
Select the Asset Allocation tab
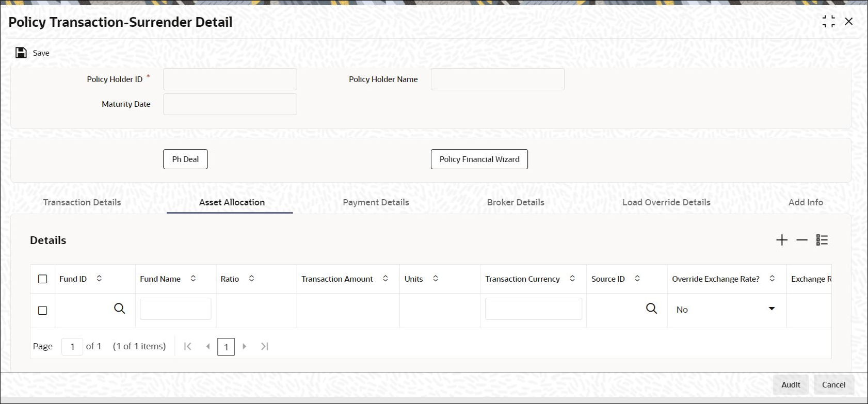232,202
